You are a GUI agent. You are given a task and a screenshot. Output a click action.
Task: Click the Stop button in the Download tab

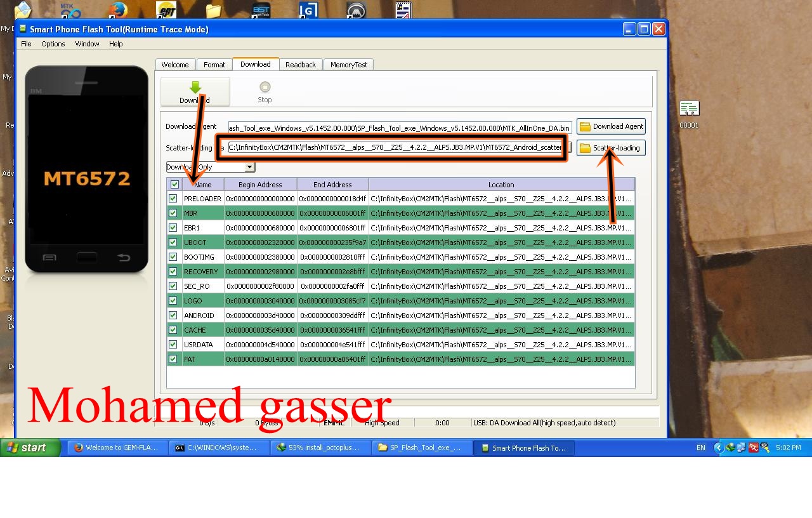click(265, 91)
